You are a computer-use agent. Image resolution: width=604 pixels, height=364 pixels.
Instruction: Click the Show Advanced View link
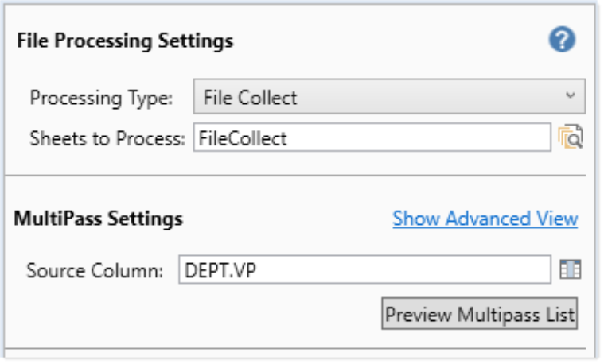pyautogui.click(x=485, y=219)
